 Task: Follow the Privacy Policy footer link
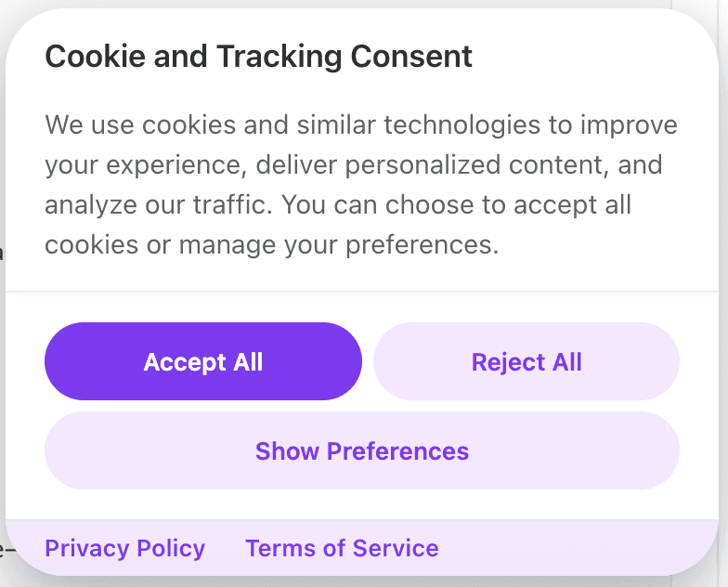click(124, 549)
